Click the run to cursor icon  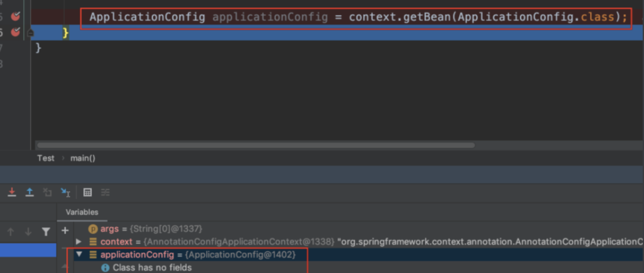click(x=66, y=192)
